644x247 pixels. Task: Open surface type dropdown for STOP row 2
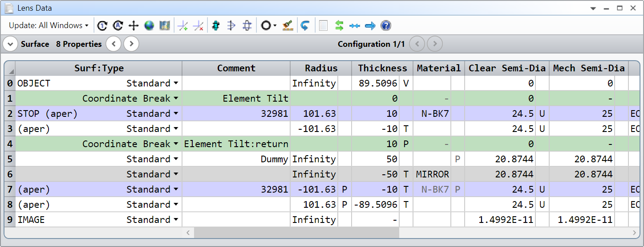(x=176, y=114)
